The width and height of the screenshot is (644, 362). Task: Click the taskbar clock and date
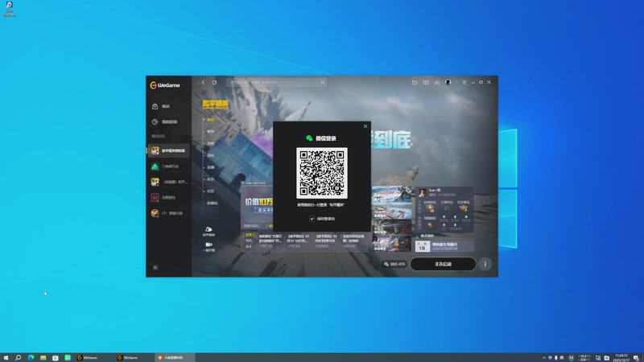pos(621,357)
